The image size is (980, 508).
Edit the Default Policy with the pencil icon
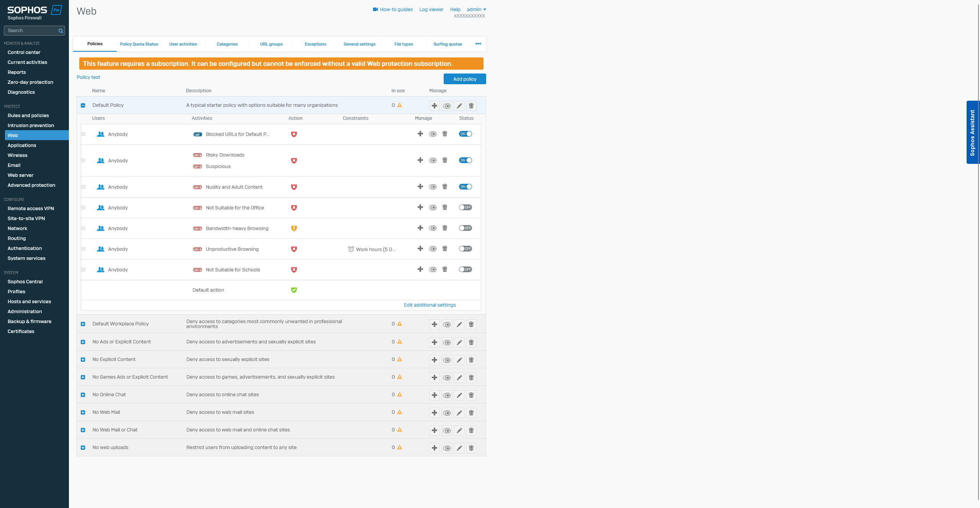click(459, 106)
